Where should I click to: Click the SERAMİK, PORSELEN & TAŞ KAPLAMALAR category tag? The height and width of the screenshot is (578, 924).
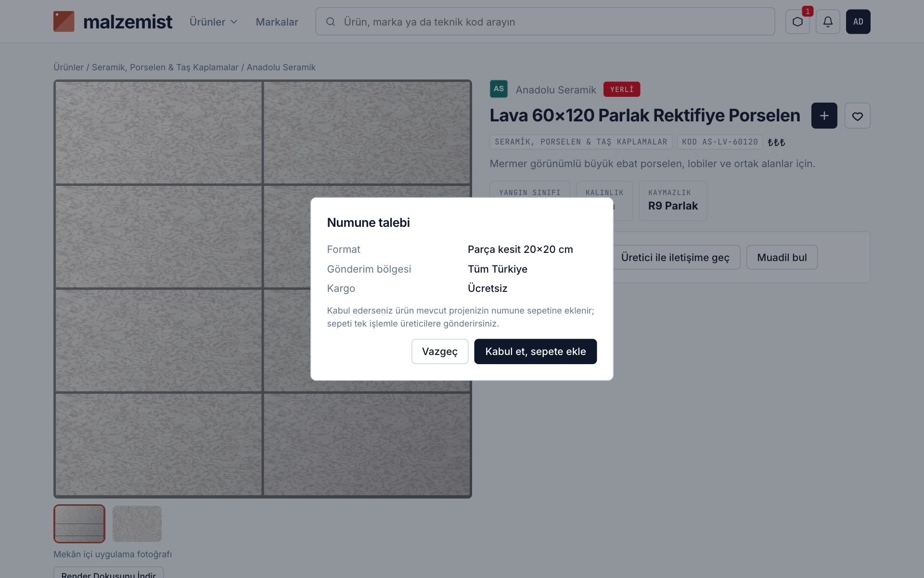(581, 142)
